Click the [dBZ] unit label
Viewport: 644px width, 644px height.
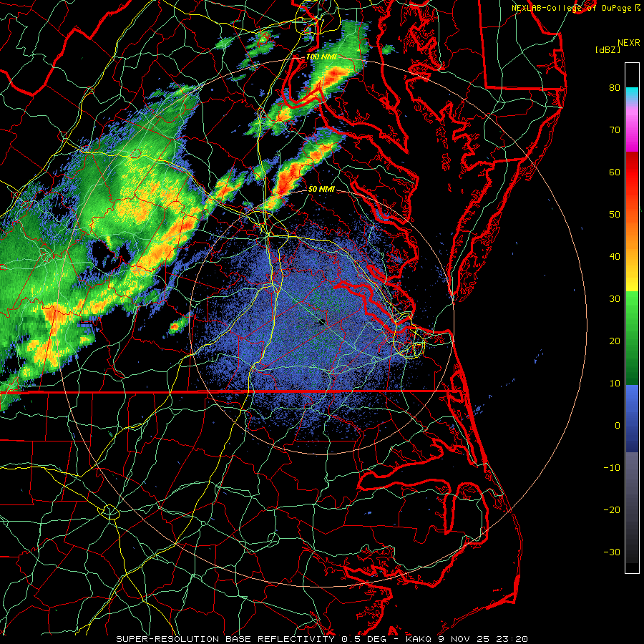click(x=608, y=49)
